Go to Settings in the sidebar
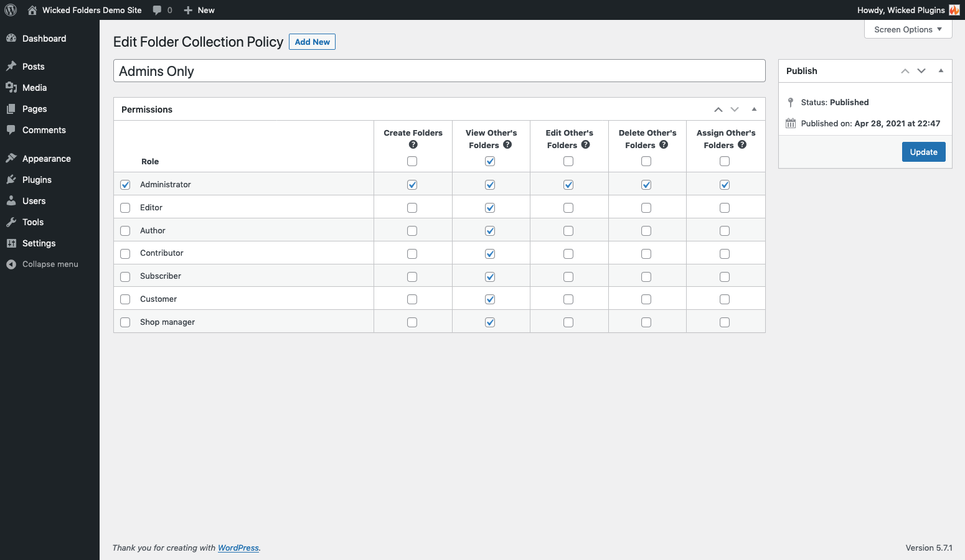The image size is (965, 560). 39,243
